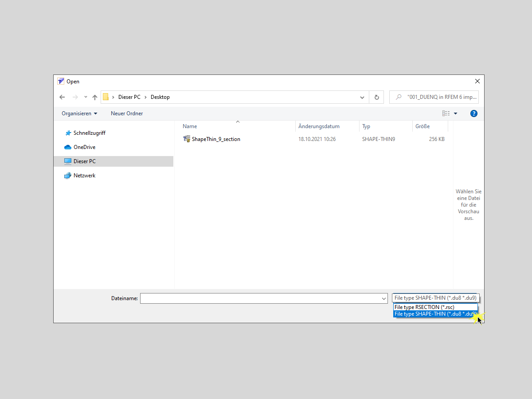Clear the search box query text
532x399 pixels.
click(439, 97)
